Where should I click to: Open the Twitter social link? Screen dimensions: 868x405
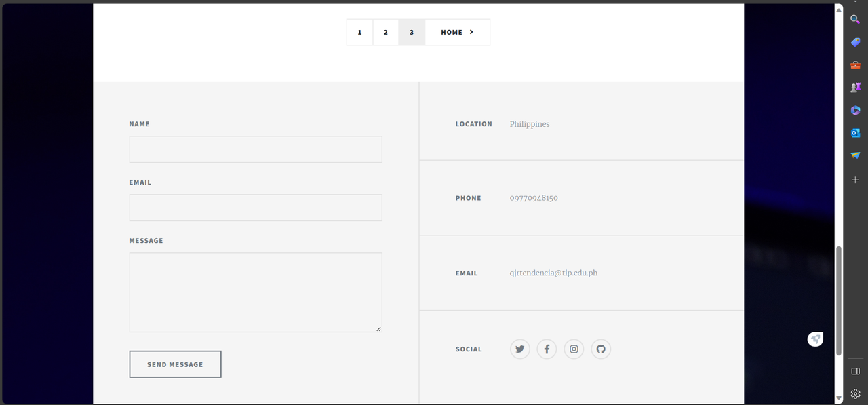click(520, 349)
